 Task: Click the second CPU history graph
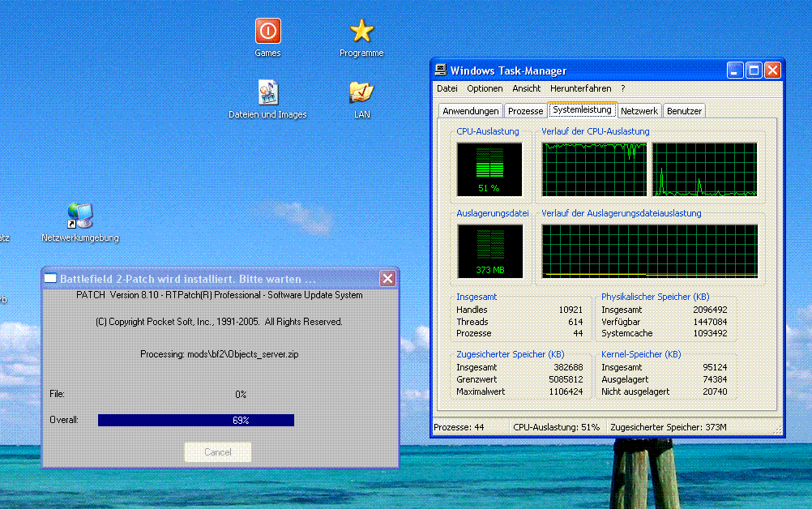(x=704, y=170)
